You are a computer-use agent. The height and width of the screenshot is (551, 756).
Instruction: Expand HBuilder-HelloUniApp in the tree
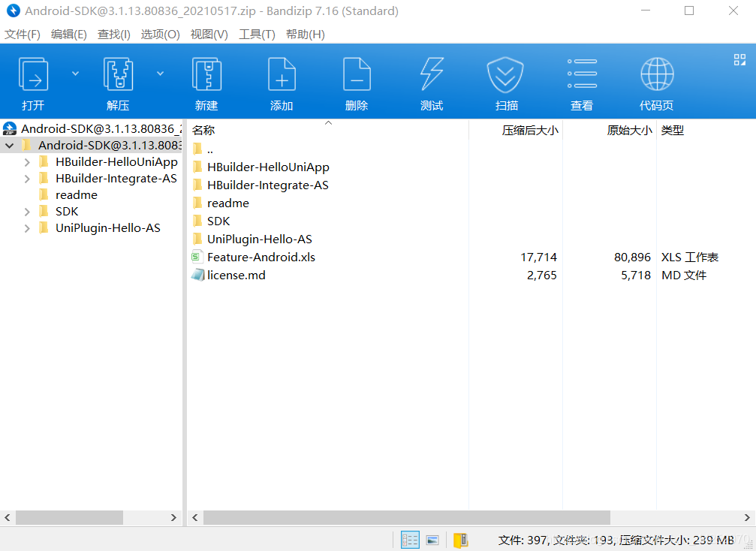coord(27,162)
